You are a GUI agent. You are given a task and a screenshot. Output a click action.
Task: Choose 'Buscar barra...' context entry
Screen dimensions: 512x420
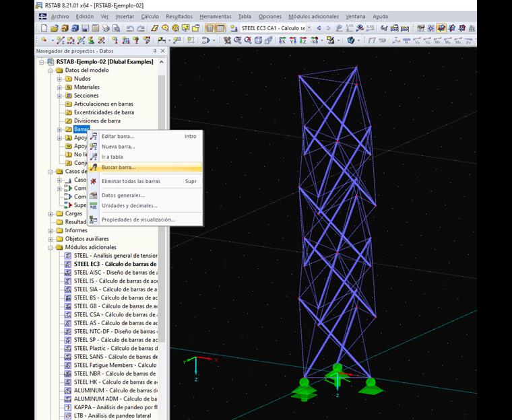(146, 168)
